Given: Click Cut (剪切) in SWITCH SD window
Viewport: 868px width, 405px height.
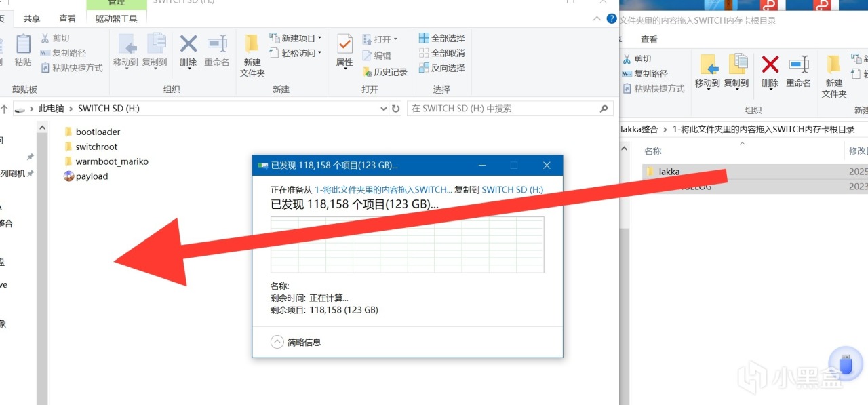Looking at the screenshot, I should (55, 38).
